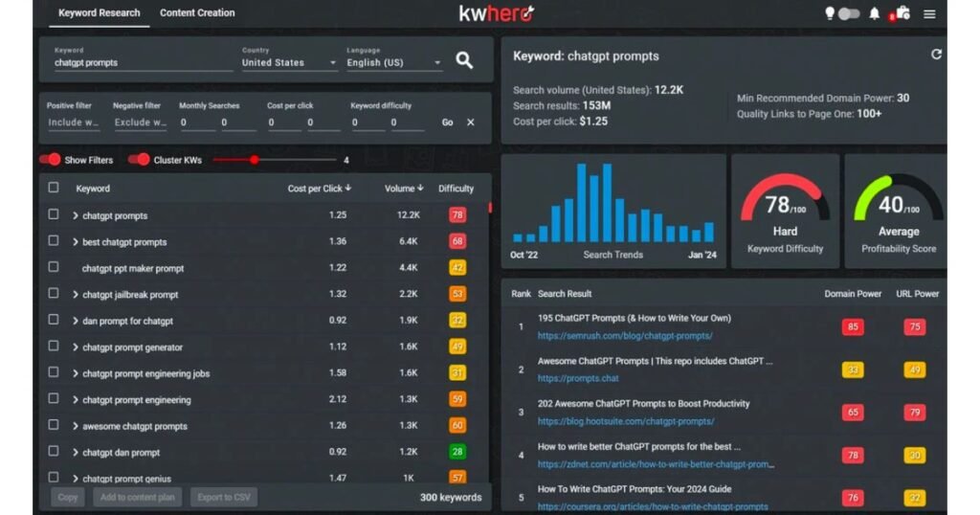
Task: Click the keyword list scrollbar thumb
Action: point(490,208)
